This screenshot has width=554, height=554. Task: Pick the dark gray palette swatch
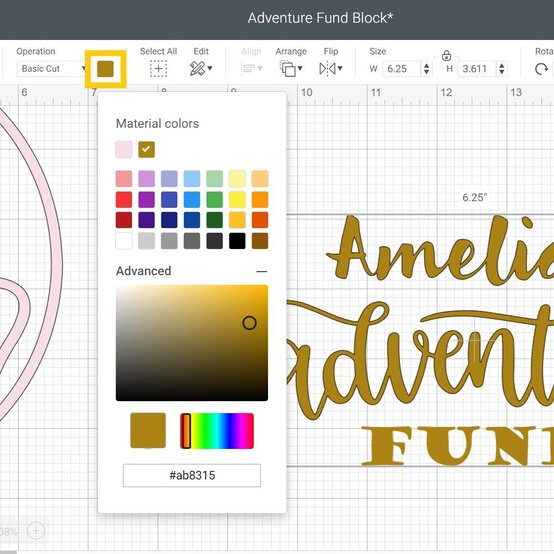tap(192, 241)
